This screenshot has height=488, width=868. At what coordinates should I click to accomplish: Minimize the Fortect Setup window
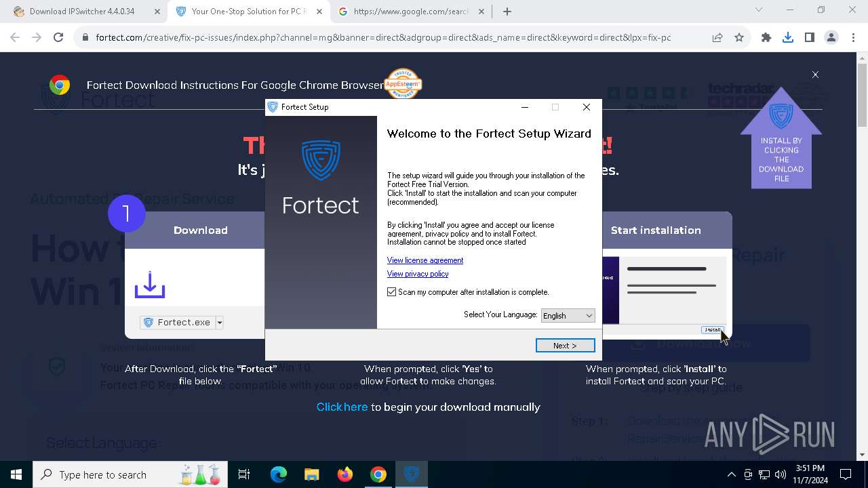click(x=524, y=107)
